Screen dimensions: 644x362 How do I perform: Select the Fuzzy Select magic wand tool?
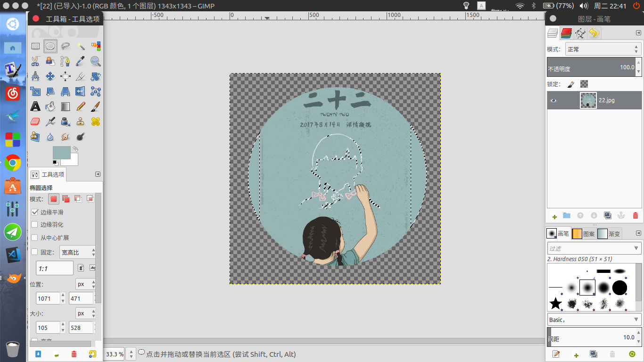tap(81, 46)
